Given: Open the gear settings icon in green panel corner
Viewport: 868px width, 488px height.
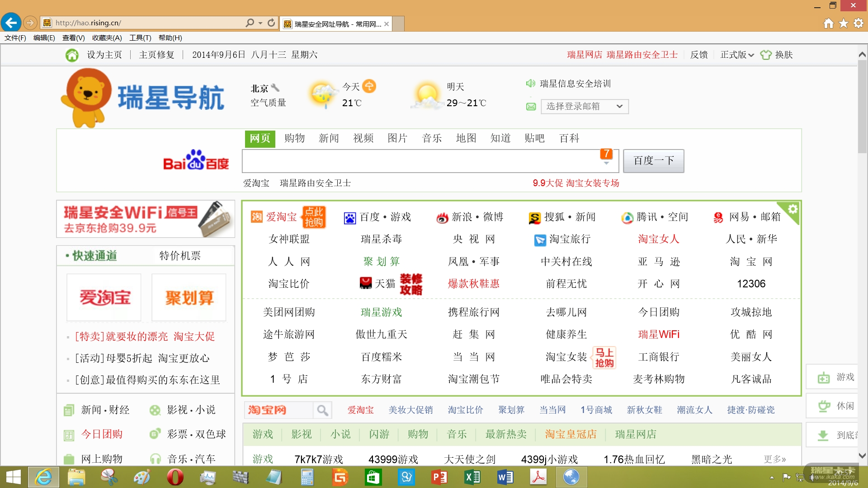Looking at the screenshot, I should pyautogui.click(x=793, y=209).
